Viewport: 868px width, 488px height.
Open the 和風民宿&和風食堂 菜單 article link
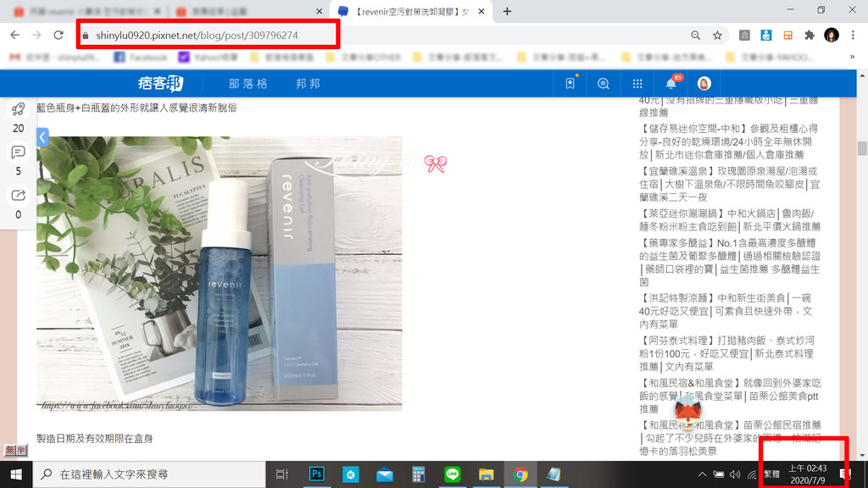coord(730,396)
